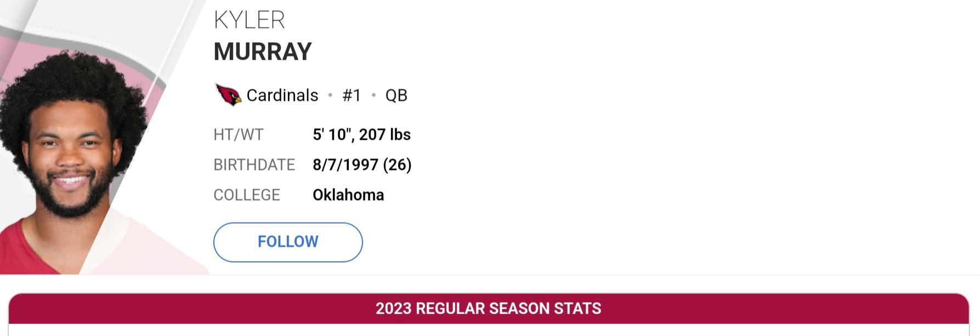Click the COLLEGE field label
The height and width of the screenshot is (336, 980).
click(247, 195)
